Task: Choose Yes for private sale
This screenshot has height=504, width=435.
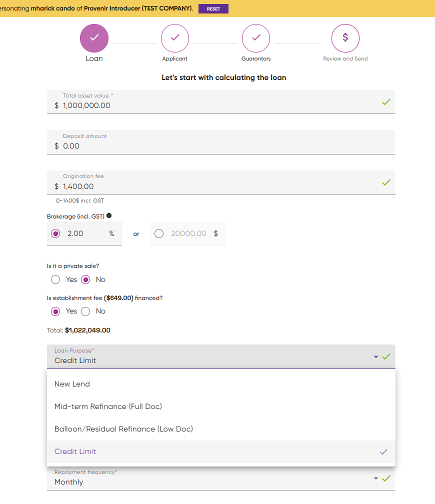Action: point(55,279)
